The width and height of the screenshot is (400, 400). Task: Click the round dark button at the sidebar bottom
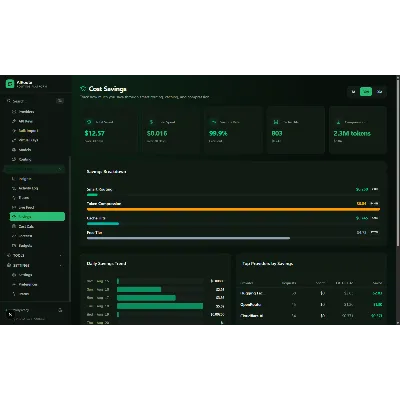pyautogui.click(x=10, y=314)
